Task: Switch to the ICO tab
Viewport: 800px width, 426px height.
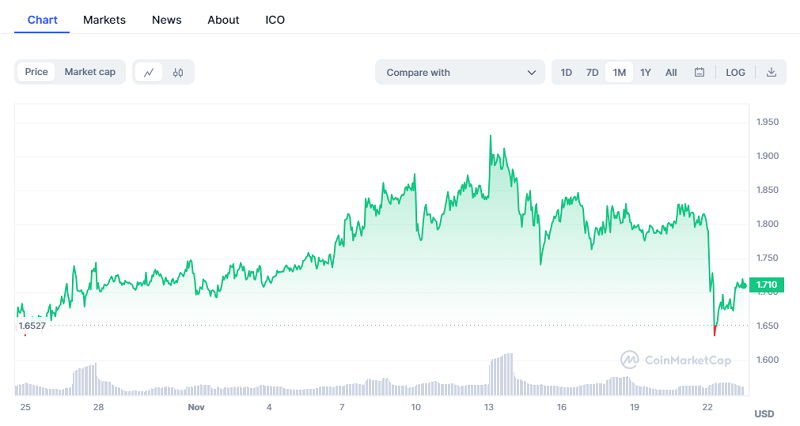Action: point(275,20)
